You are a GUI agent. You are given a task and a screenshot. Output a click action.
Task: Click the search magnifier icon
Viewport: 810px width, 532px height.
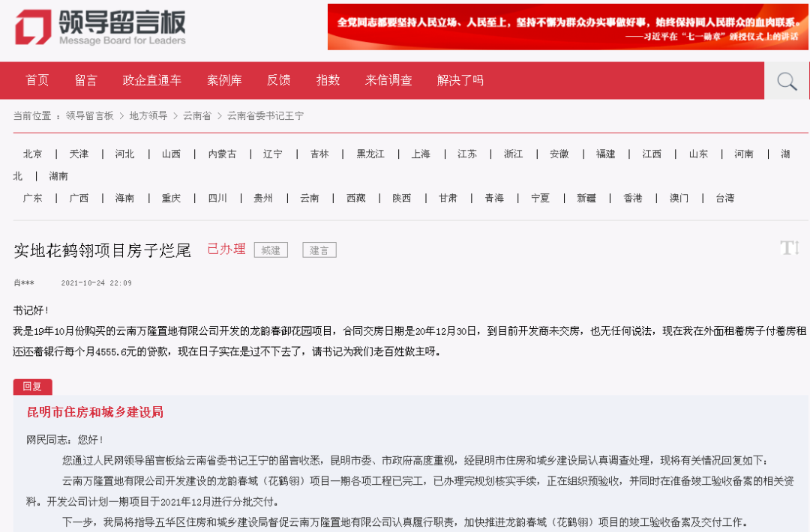[786, 81]
